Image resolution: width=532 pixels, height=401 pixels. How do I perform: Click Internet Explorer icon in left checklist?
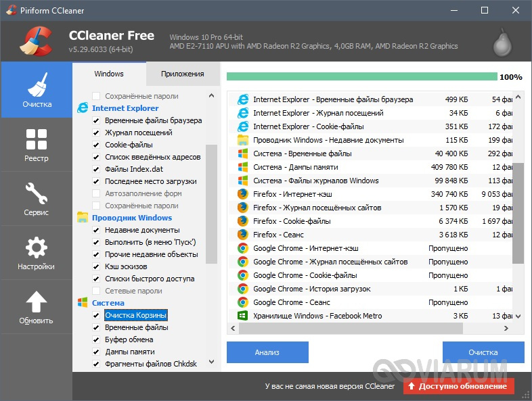coord(83,108)
